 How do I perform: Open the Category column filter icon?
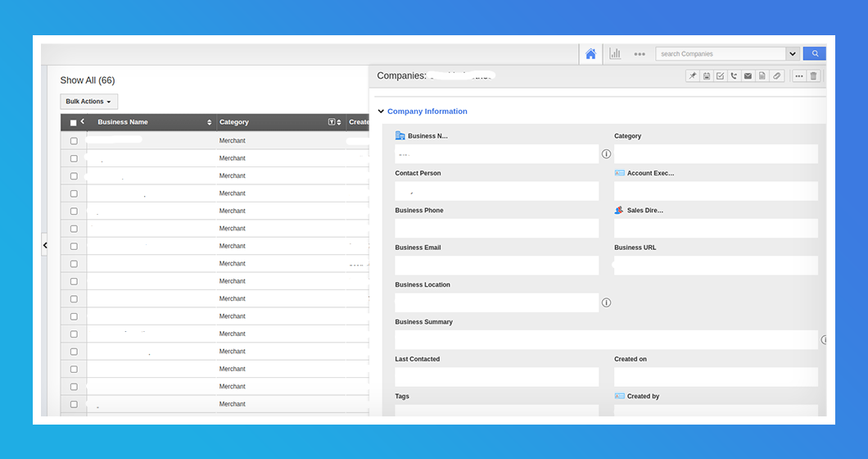click(331, 122)
